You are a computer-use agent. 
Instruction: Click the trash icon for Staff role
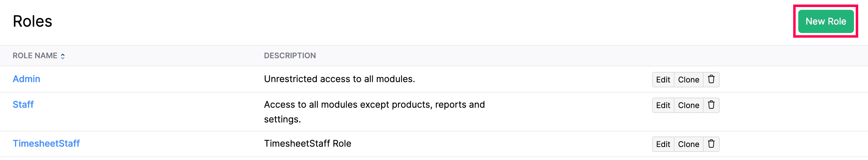point(711,105)
